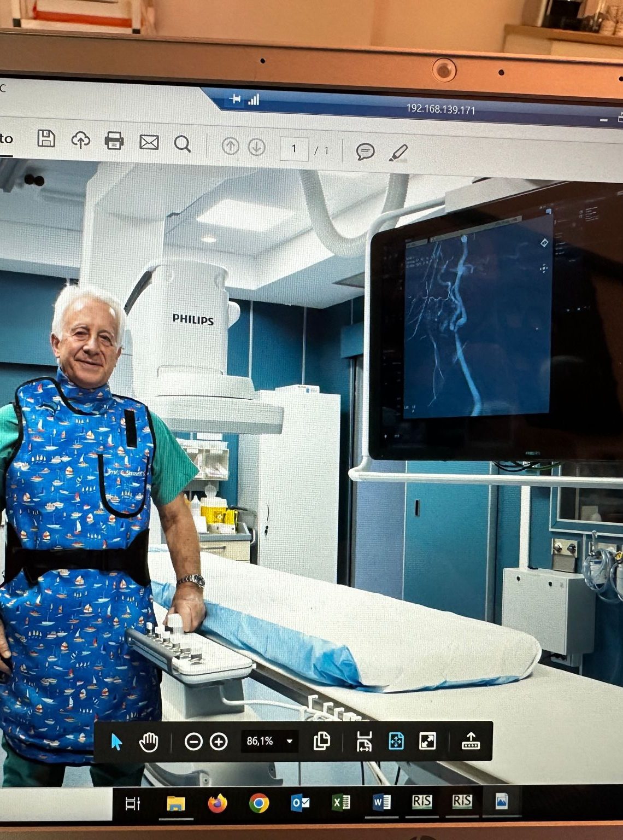Activate the selection arrow tool

click(116, 742)
